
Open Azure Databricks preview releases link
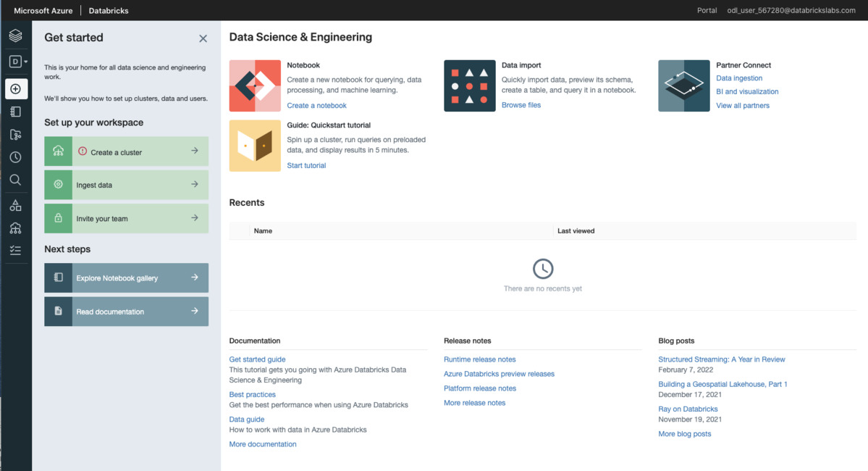pos(500,374)
